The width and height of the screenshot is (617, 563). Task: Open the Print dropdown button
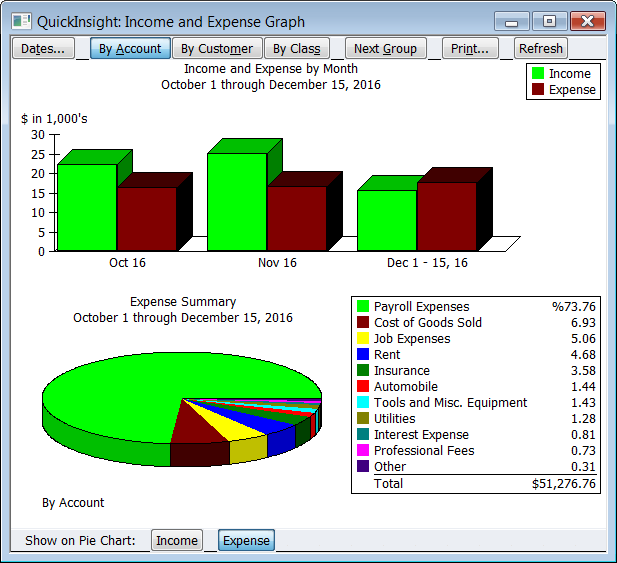[x=469, y=48]
